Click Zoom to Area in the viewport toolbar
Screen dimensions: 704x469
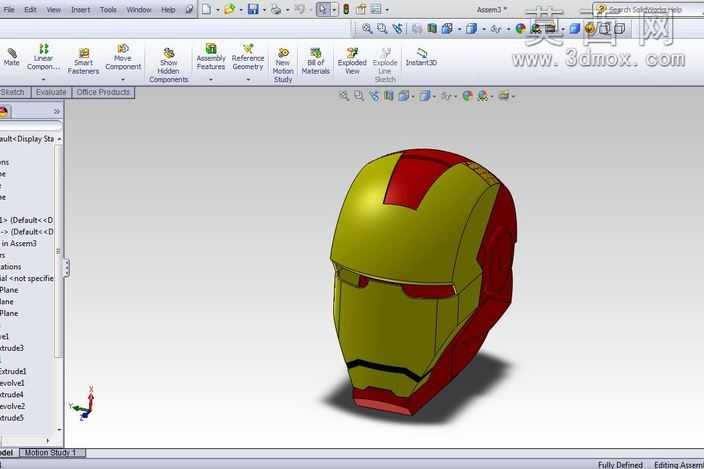pos(359,96)
